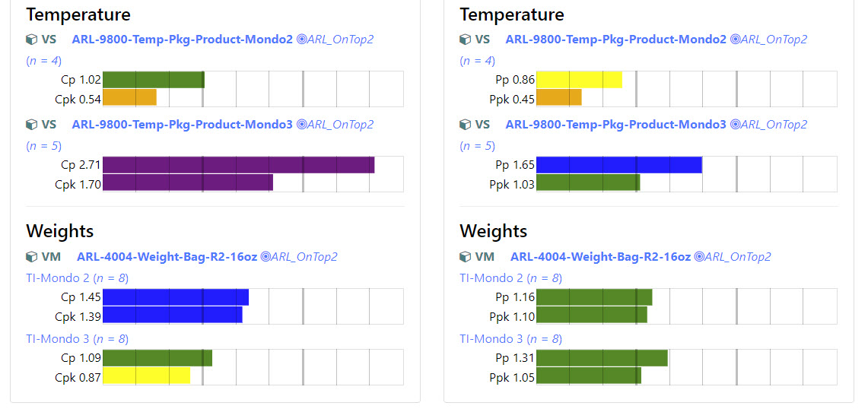Open ARL-9800-Temp-Pkg-Product-Mondo3 link in Pp panel

pos(615,125)
